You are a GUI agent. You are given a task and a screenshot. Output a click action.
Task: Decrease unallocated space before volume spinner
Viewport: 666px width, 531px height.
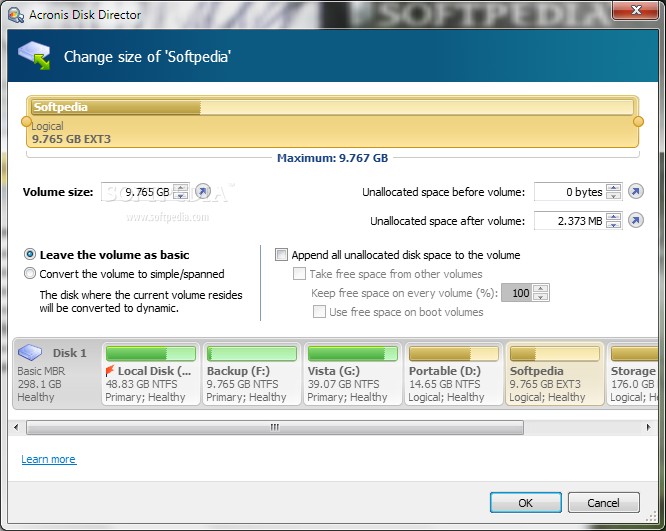(613, 195)
